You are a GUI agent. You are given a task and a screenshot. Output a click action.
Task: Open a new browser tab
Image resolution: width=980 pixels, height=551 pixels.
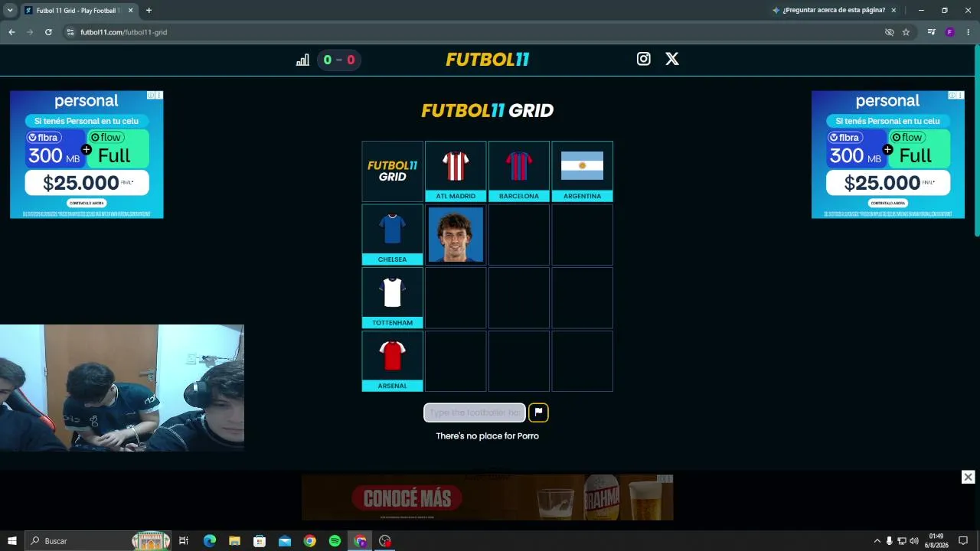click(x=149, y=11)
